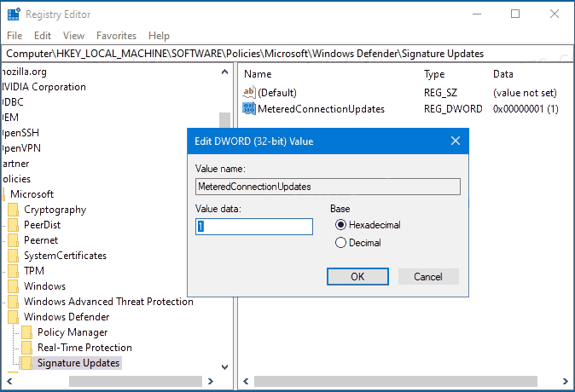The image size is (575, 392).
Task: Click the Peernet folder icon
Action: [13, 240]
